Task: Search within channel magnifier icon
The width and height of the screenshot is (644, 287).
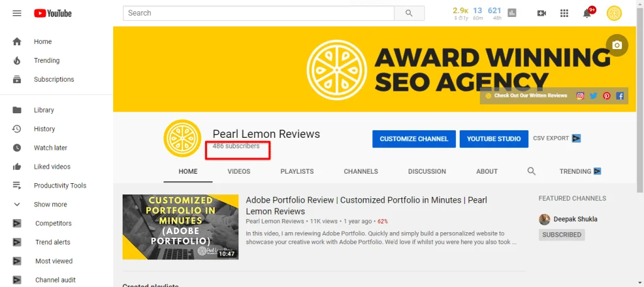Action: pyautogui.click(x=531, y=171)
